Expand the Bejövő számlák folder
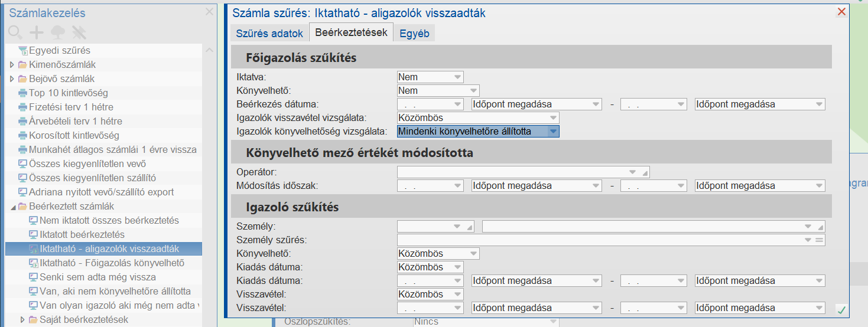Image resolution: width=868 pixels, height=327 pixels. click(x=12, y=79)
